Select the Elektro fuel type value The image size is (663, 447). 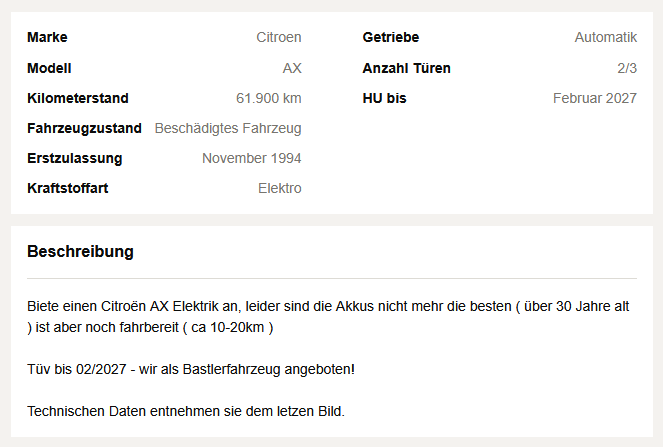(x=280, y=188)
